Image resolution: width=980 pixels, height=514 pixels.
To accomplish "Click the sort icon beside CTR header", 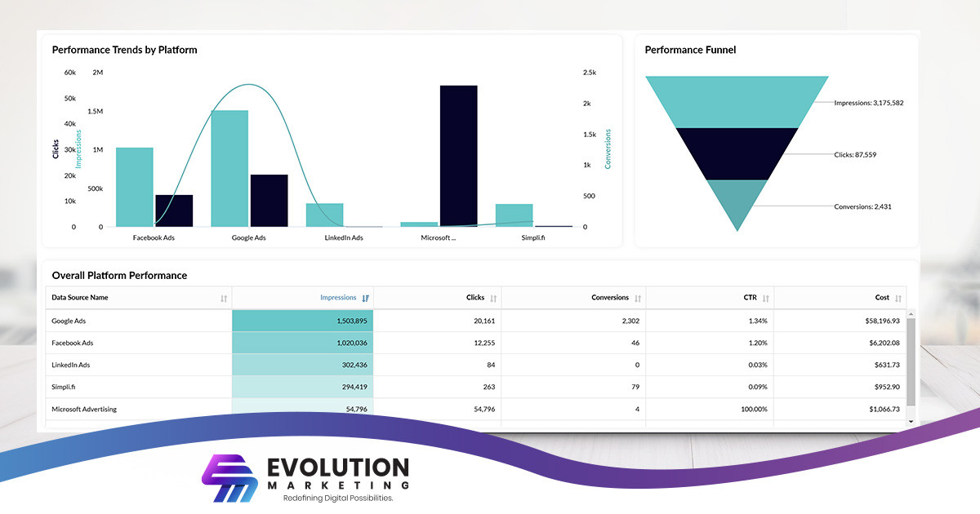I will (766, 297).
